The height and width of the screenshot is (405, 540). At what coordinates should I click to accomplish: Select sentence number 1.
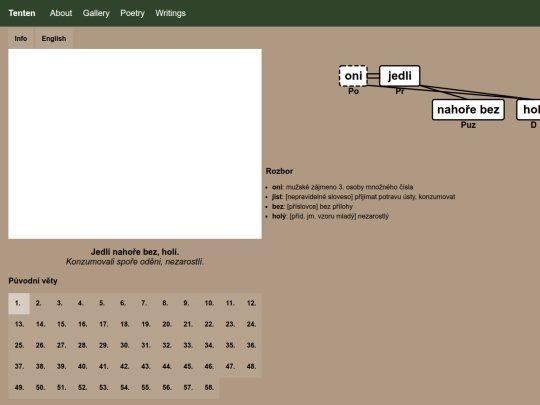[19, 303]
